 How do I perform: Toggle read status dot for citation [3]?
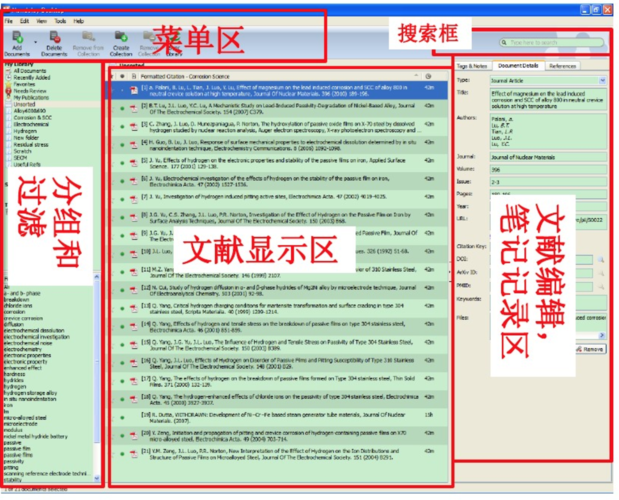click(x=122, y=127)
